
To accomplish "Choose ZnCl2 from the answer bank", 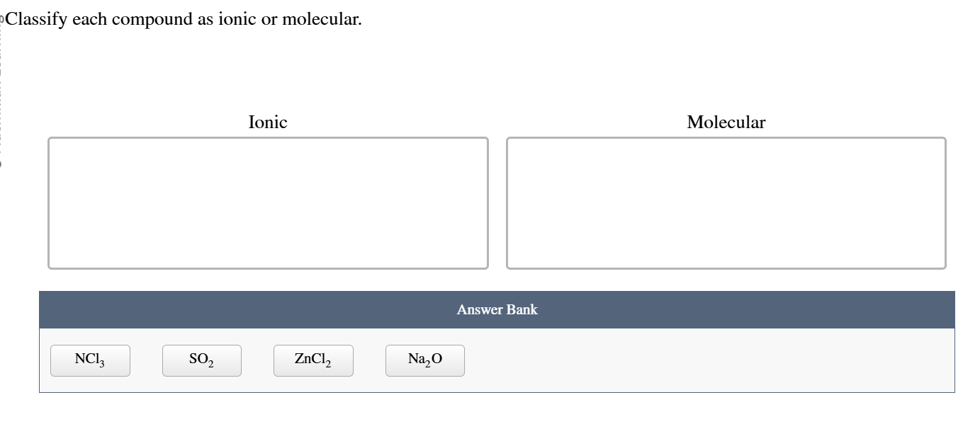I will (313, 360).
